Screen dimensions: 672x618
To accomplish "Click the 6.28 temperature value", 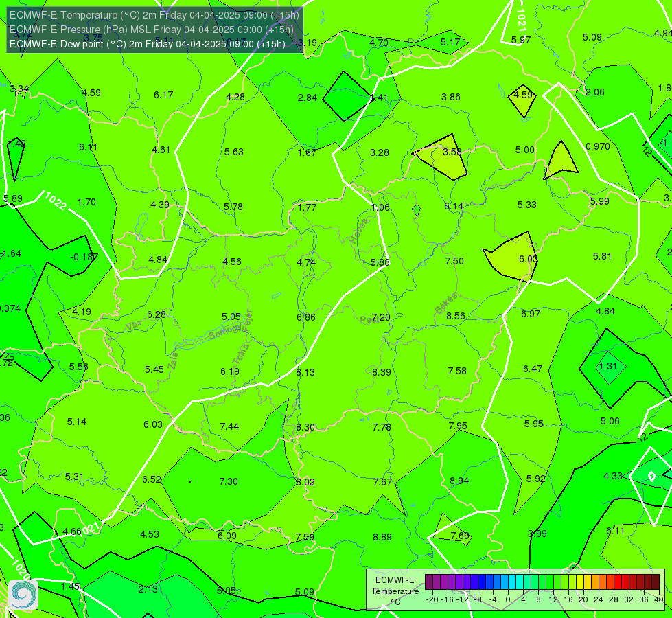I will click(x=157, y=314).
